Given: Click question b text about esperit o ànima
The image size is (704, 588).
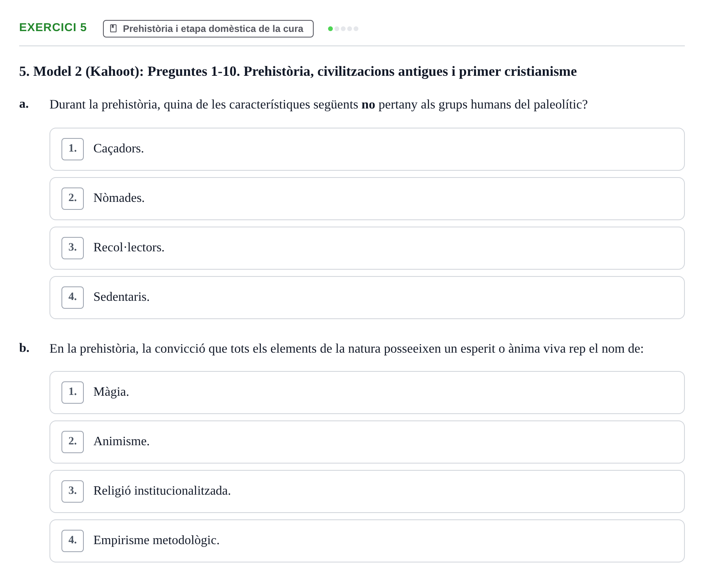Looking at the screenshot, I should 346,349.
